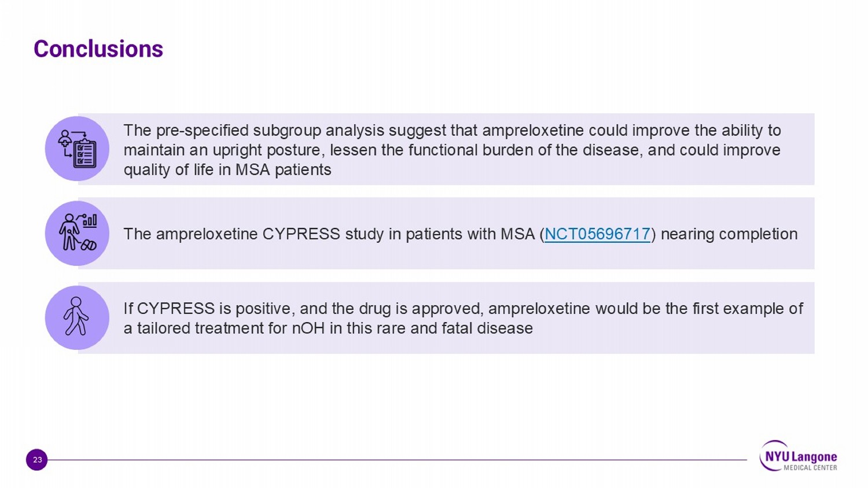Click the clipboard checklist icon

click(77, 149)
